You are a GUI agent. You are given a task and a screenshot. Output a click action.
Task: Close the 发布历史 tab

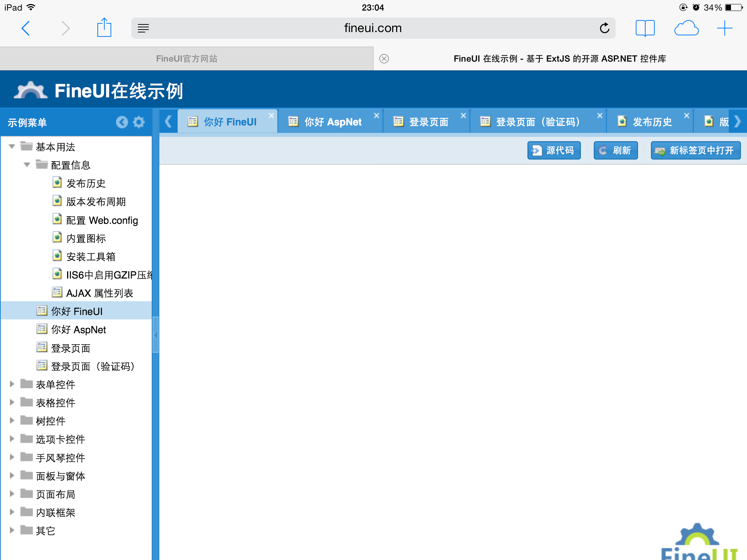(686, 116)
